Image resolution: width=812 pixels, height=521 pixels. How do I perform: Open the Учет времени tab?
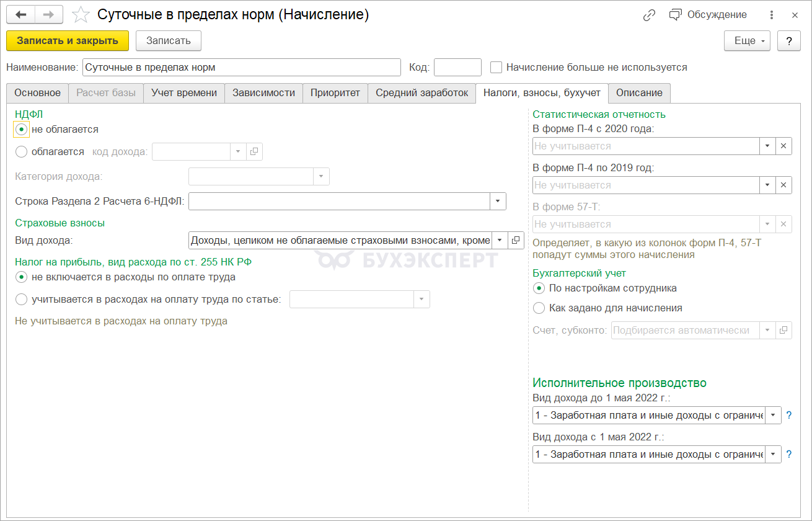click(183, 93)
